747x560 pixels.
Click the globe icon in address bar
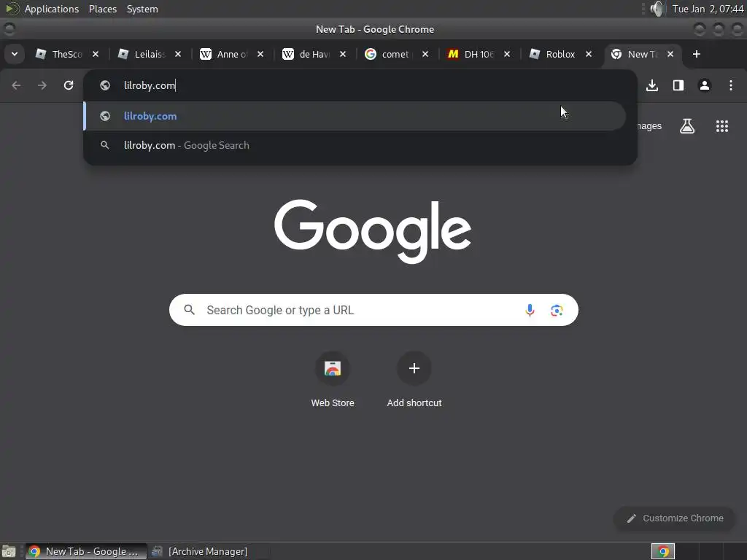pyautogui.click(x=105, y=85)
